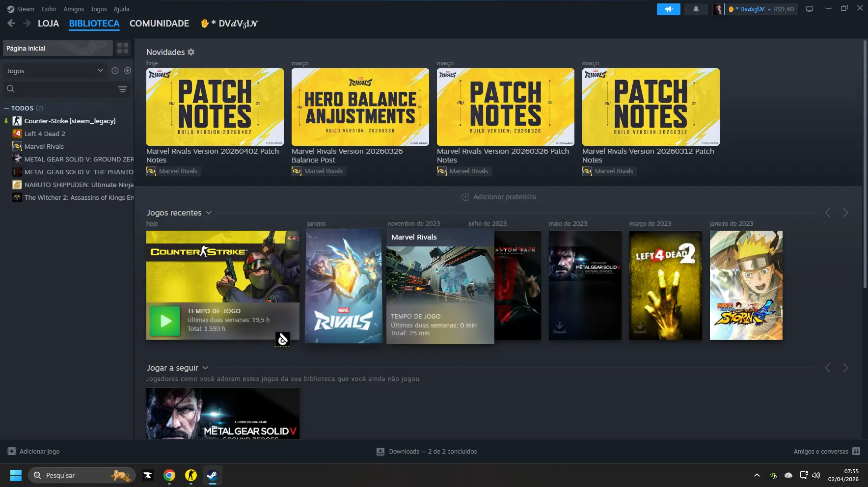The image size is (868, 487).
Task: Click the Marvel Rivals icon in the sidebar list
Action: click(17, 146)
